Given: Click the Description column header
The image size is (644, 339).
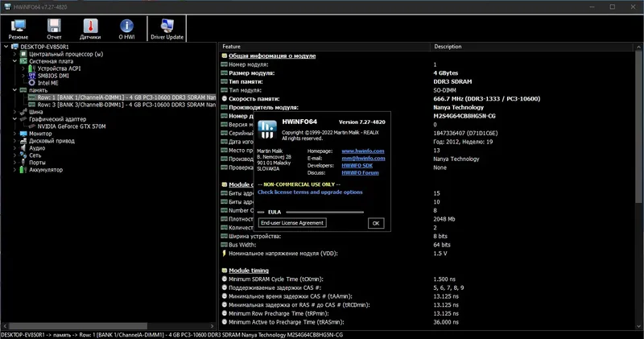Looking at the screenshot, I should pyautogui.click(x=533, y=47).
